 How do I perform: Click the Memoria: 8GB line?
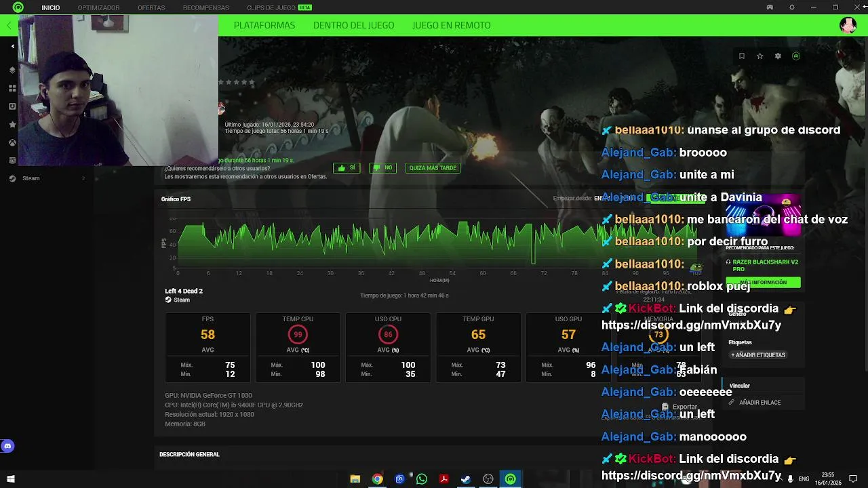185,424
